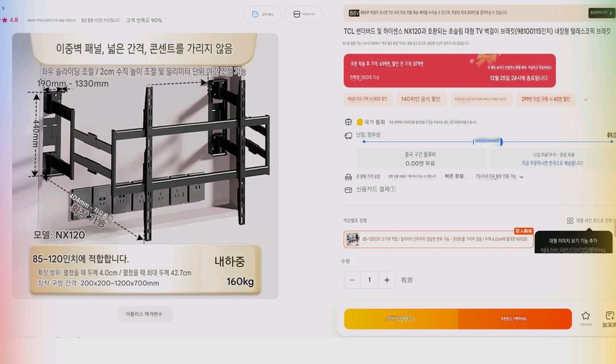Open the customer service chat icon
The width and height of the screenshot is (616, 364).
(x=256, y=14)
